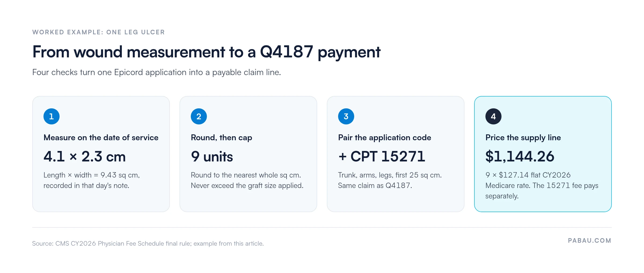Click the blue step 2 circle badge

(199, 116)
